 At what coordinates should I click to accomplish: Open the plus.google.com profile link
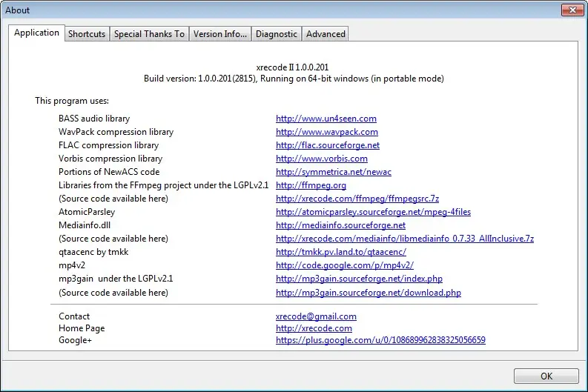(380, 340)
